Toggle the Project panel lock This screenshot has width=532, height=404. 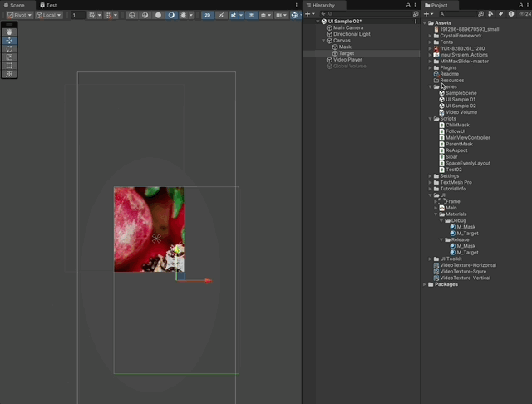521,6
